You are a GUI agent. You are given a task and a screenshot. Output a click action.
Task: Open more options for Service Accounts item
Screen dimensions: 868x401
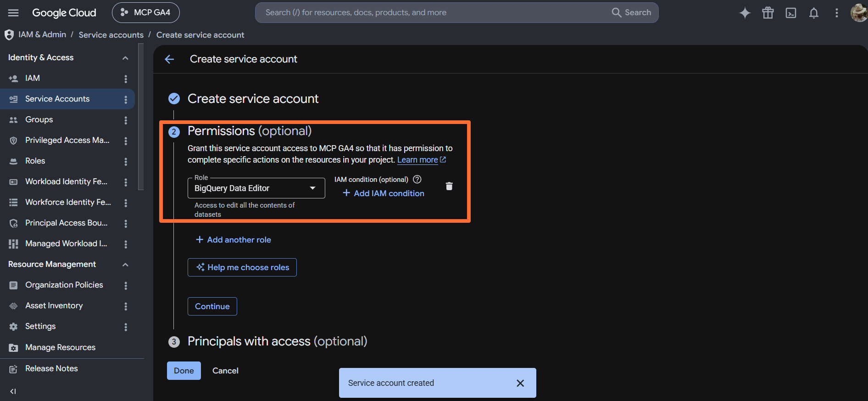(x=126, y=100)
